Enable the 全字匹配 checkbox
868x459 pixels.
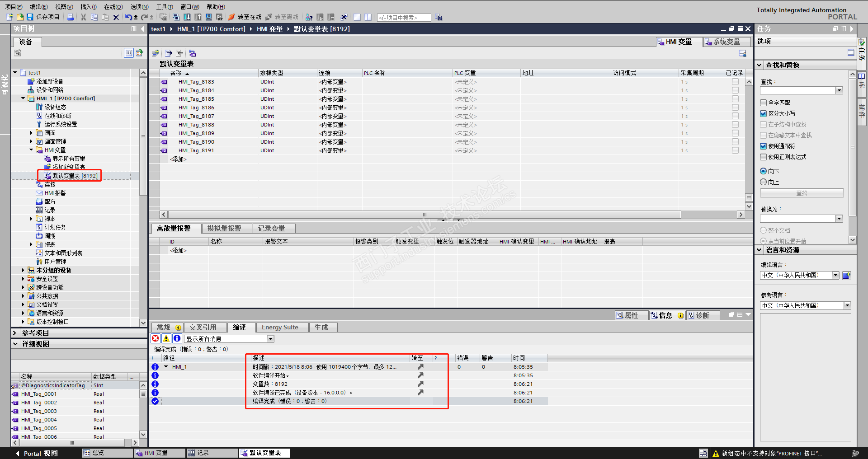(764, 103)
